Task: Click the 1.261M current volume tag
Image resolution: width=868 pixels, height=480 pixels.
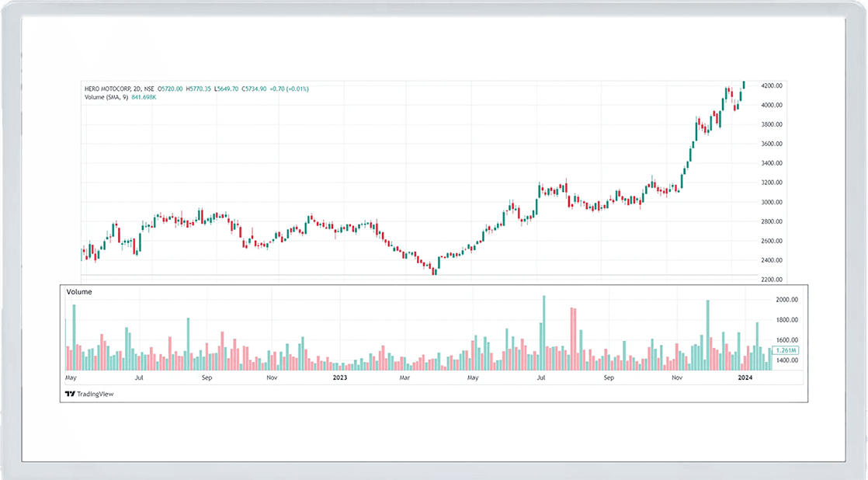Action: click(787, 350)
